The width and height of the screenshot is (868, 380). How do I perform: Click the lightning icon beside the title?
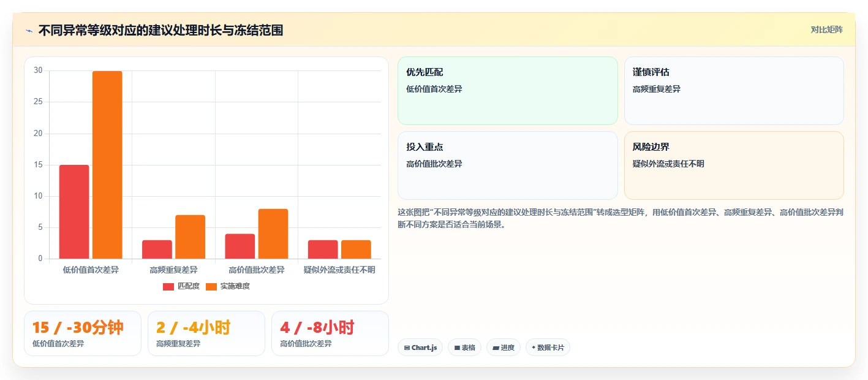(x=29, y=31)
